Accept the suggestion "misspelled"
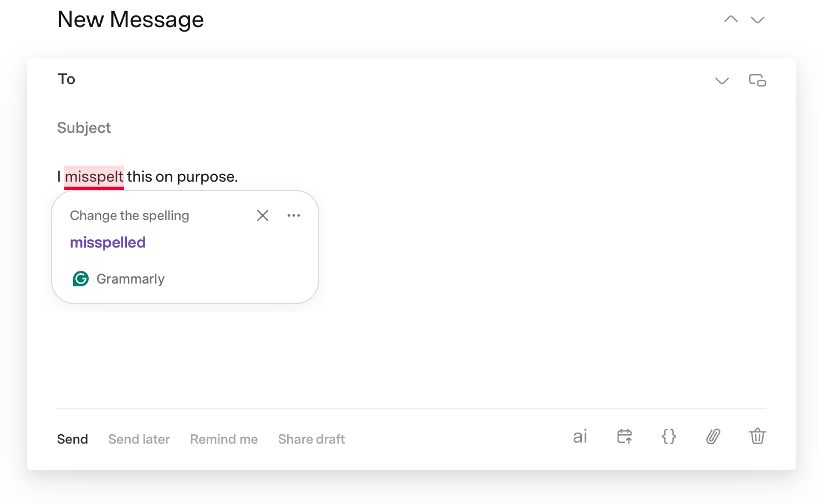Image resolution: width=818 pixels, height=504 pixels. coord(108,243)
